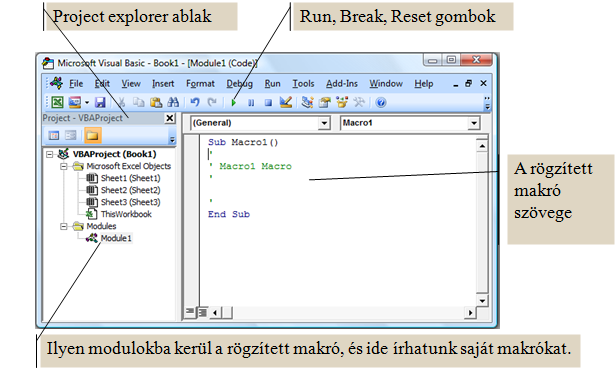Click the VBA module icon in the menu bar
The width and height of the screenshot is (615, 372).
tap(56, 83)
